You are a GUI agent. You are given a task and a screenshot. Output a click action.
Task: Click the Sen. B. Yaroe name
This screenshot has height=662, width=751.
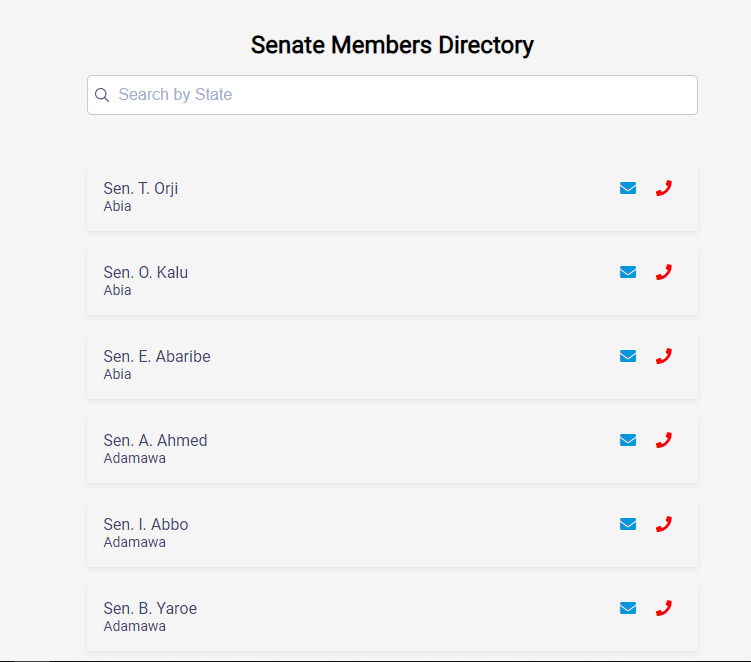pyautogui.click(x=150, y=609)
